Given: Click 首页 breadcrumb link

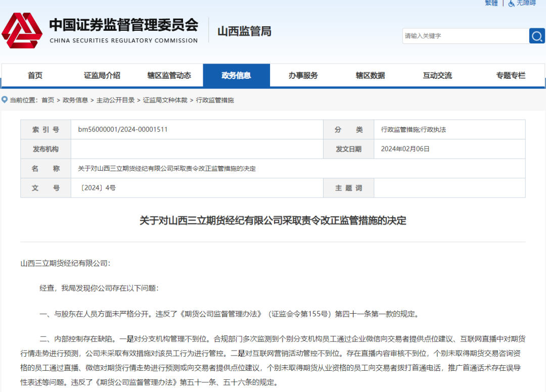Looking at the screenshot, I should tap(48, 100).
